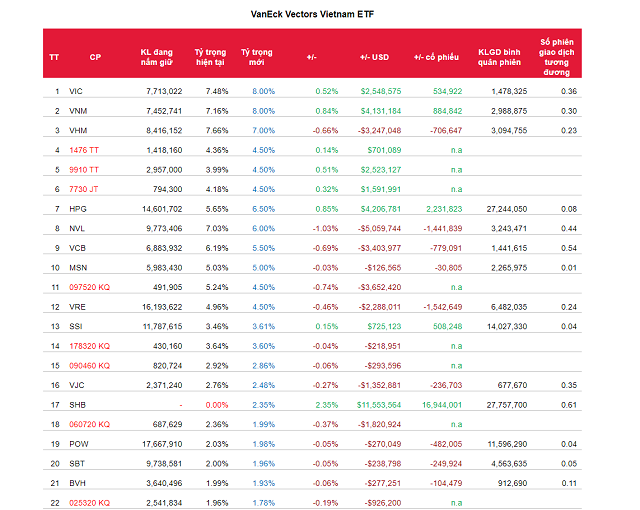Click 7730 JT current weight 4.18%
The image size is (640, 510).
click(217, 189)
